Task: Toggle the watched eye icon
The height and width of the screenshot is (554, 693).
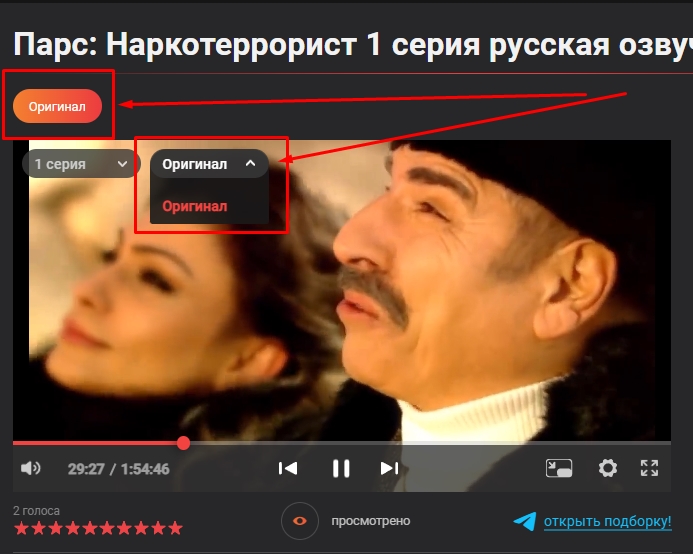Action: [x=298, y=521]
